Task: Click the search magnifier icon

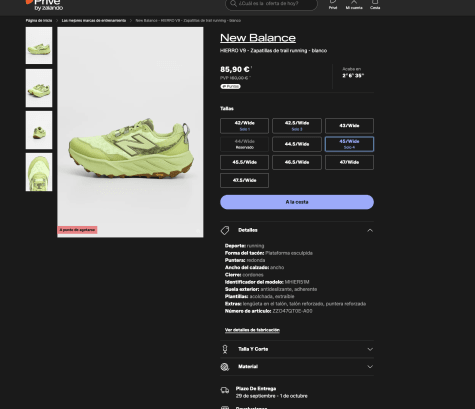Action: (233, 3)
